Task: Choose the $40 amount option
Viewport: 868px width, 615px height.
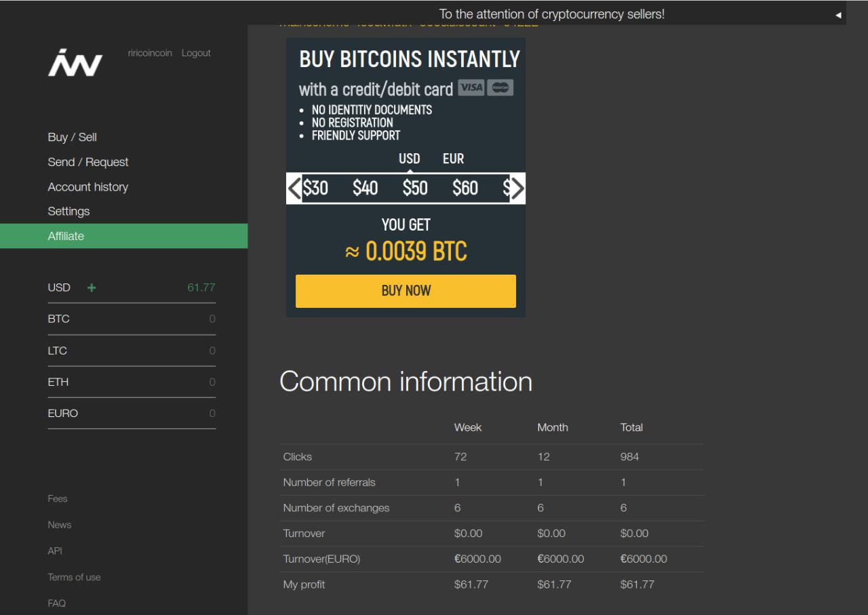Action: pyautogui.click(x=366, y=188)
